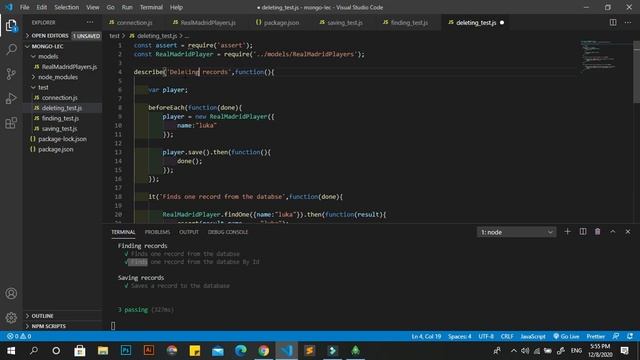Screen dimensions: 640x360
Task: Close the terminal panel
Action: click(628, 232)
